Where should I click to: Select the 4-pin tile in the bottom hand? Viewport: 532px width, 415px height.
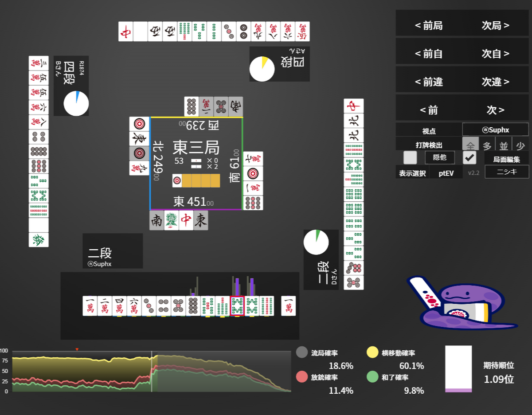[x=164, y=306]
